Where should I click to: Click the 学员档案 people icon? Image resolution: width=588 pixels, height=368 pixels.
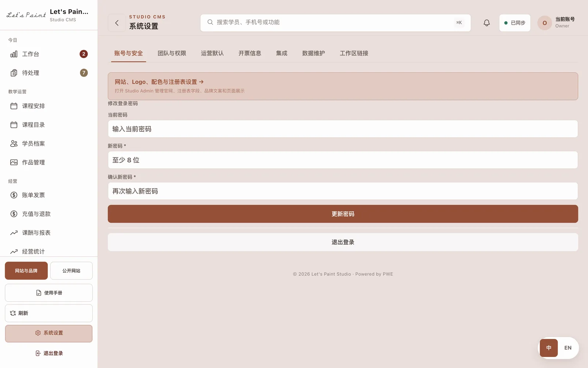pos(14,144)
